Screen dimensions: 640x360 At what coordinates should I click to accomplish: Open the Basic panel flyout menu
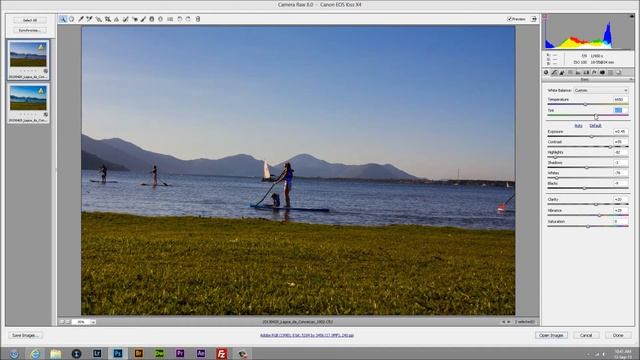pos(631,79)
